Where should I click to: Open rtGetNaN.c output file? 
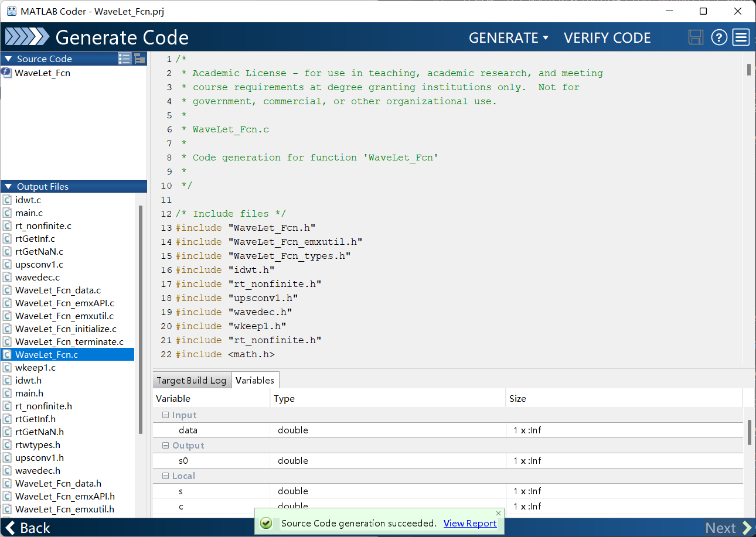click(39, 252)
